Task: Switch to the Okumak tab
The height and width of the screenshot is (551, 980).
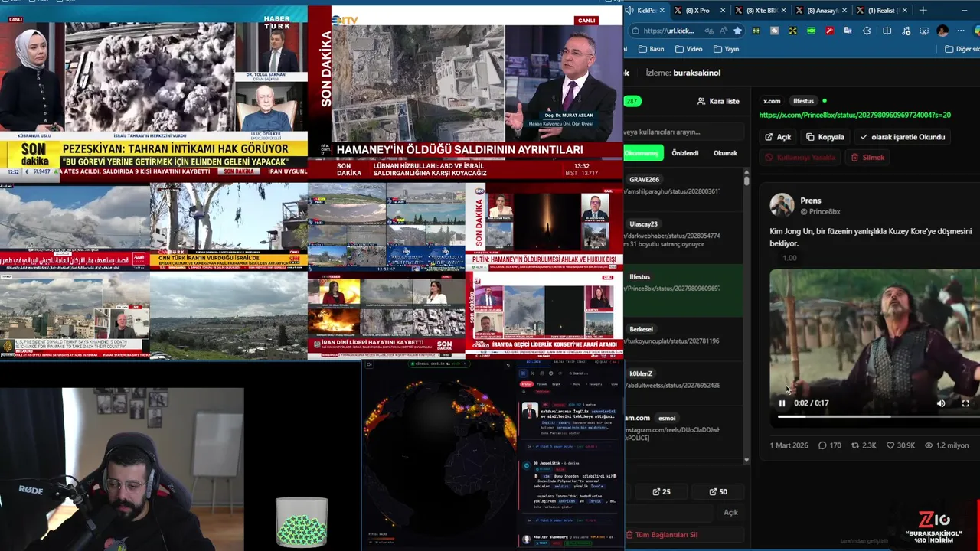Action: click(x=725, y=153)
